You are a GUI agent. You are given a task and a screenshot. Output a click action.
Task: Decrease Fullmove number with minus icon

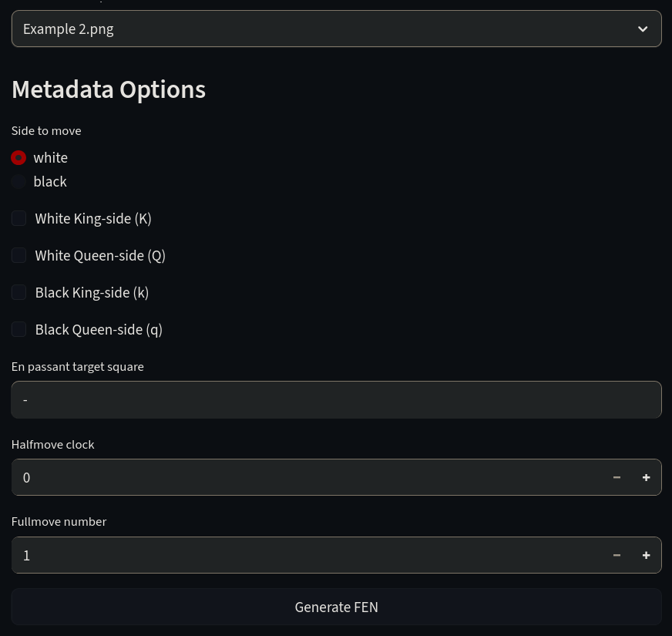tap(617, 555)
